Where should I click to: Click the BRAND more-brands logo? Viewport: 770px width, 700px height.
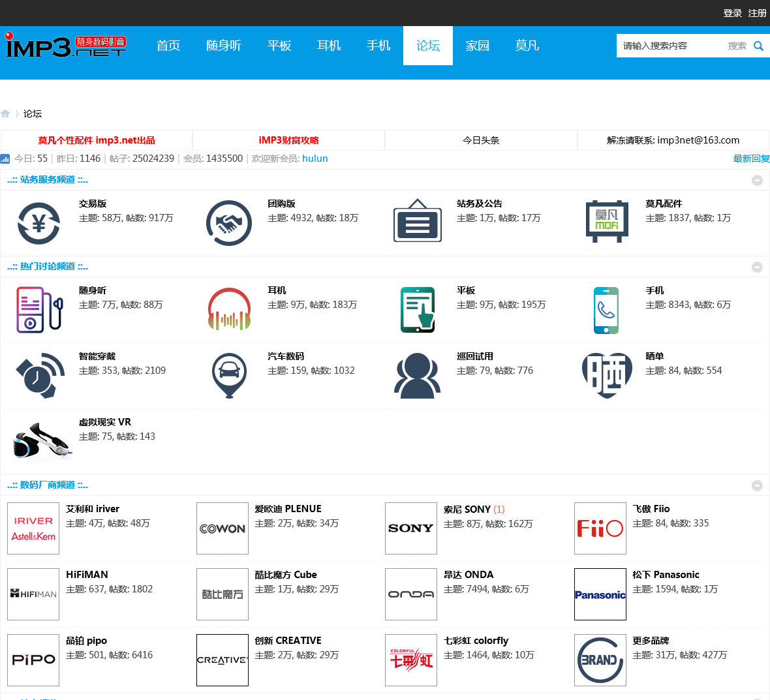click(x=600, y=660)
